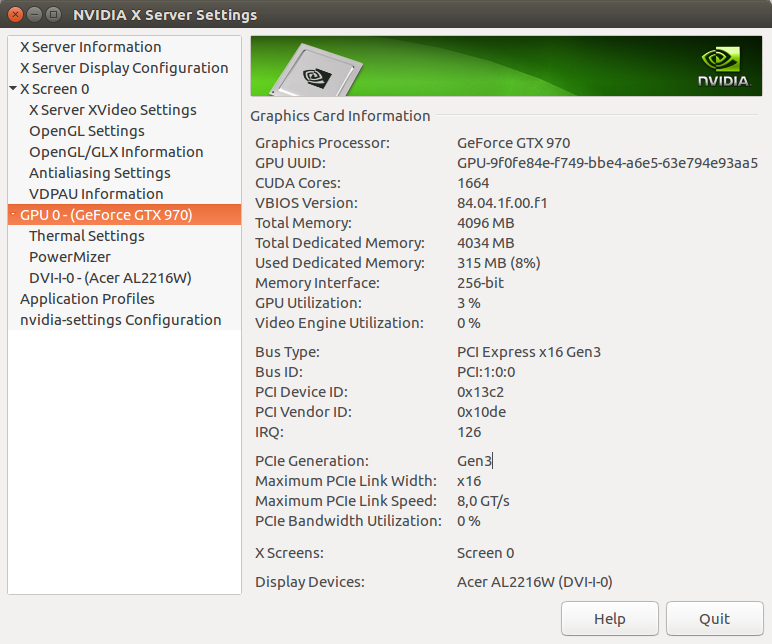
Task: Open Thermal Settings page
Action: 87,236
